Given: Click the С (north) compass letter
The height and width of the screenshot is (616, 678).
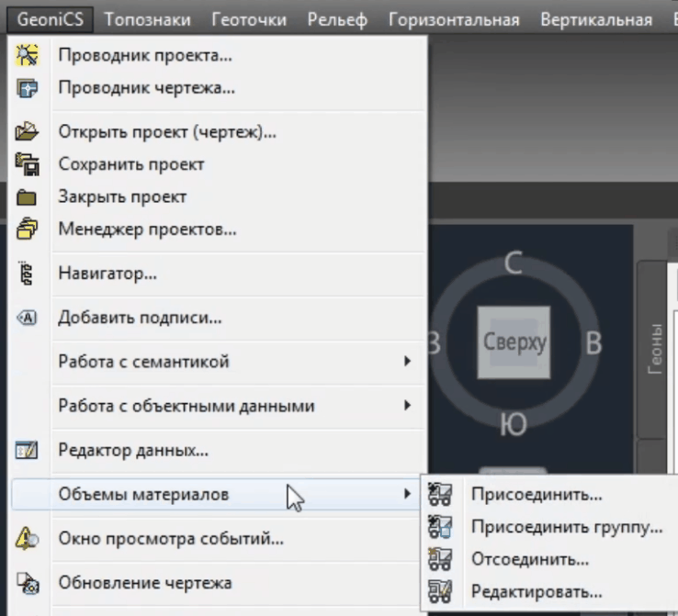Looking at the screenshot, I should [x=514, y=263].
